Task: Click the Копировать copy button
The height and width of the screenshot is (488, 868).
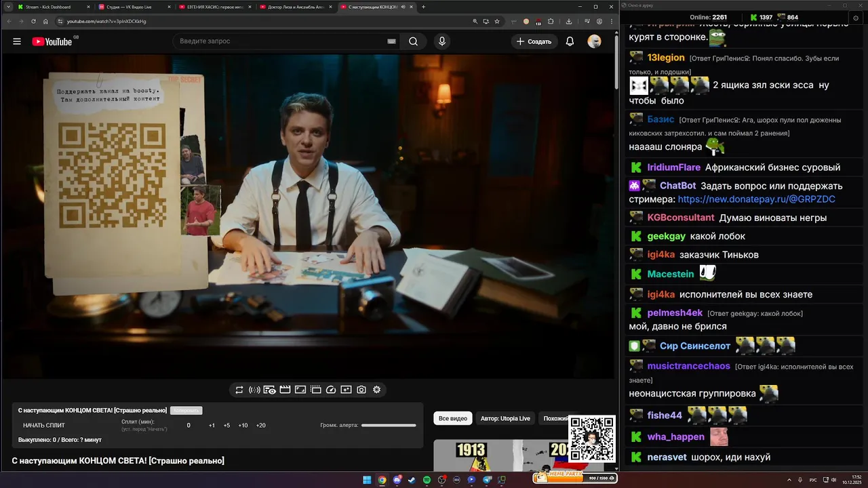Action: tap(186, 411)
